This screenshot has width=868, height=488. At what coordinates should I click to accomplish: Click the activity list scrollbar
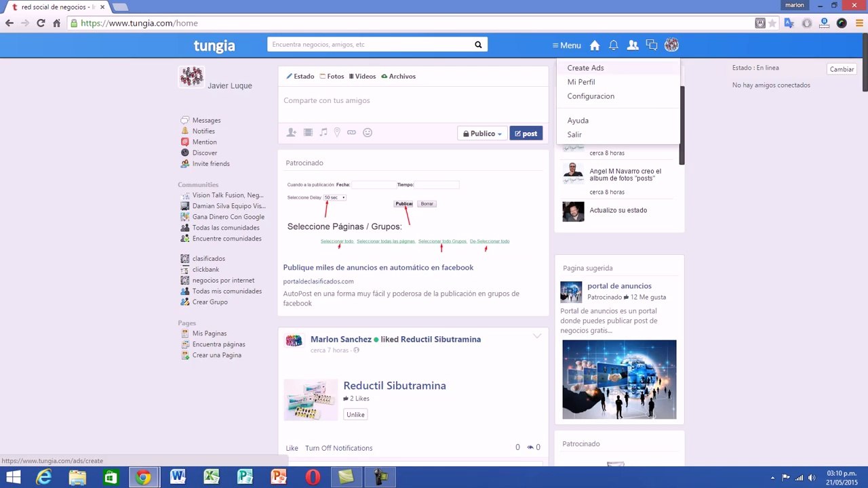point(682,125)
